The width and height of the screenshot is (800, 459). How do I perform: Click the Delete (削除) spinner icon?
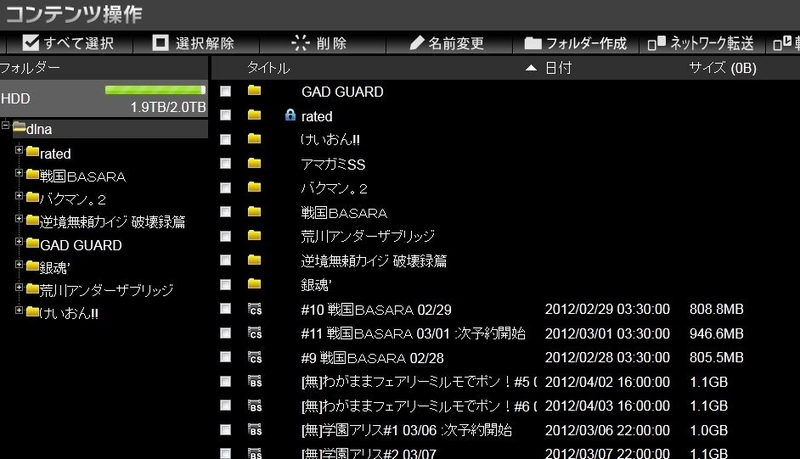pyautogui.click(x=301, y=43)
